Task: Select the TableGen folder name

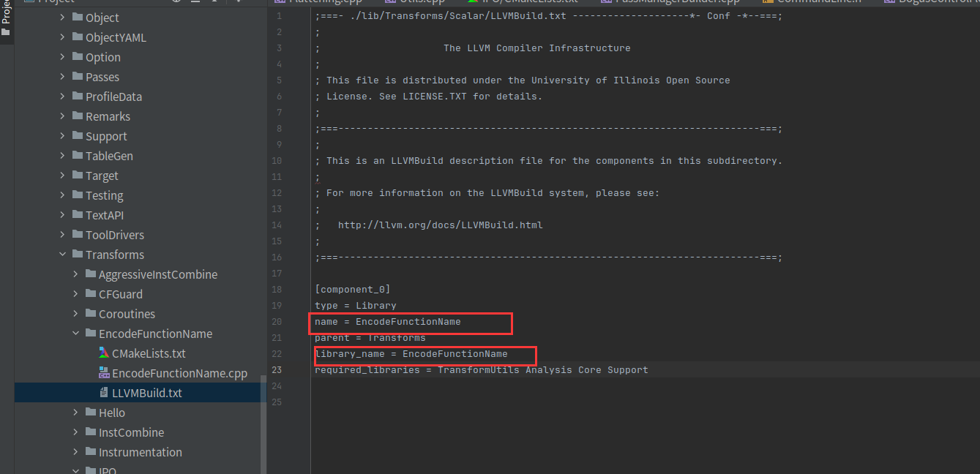Action: [109, 156]
